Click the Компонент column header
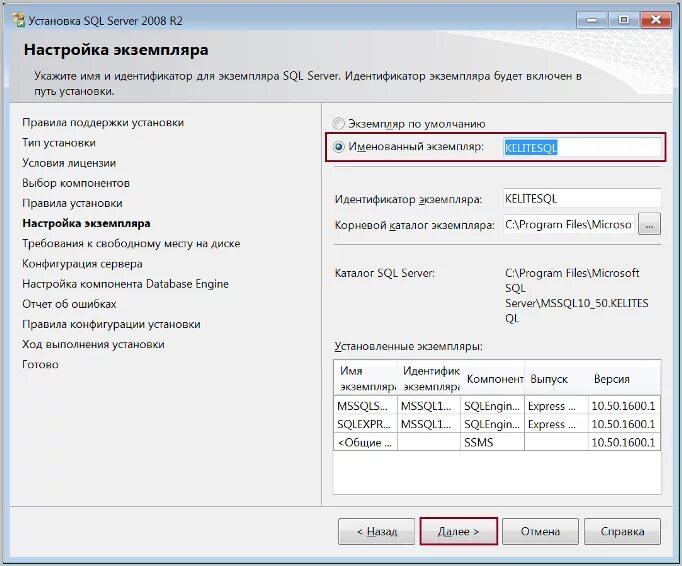 [492, 378]
